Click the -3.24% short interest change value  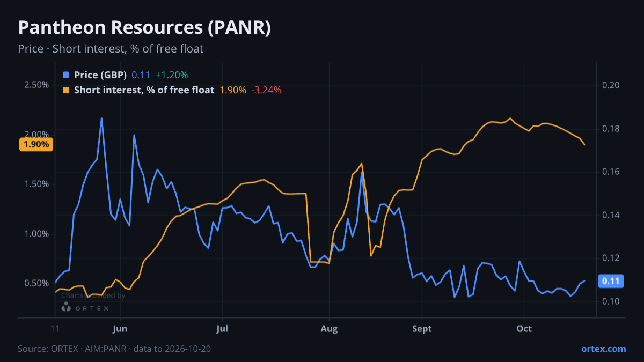(x=266, y=90)
